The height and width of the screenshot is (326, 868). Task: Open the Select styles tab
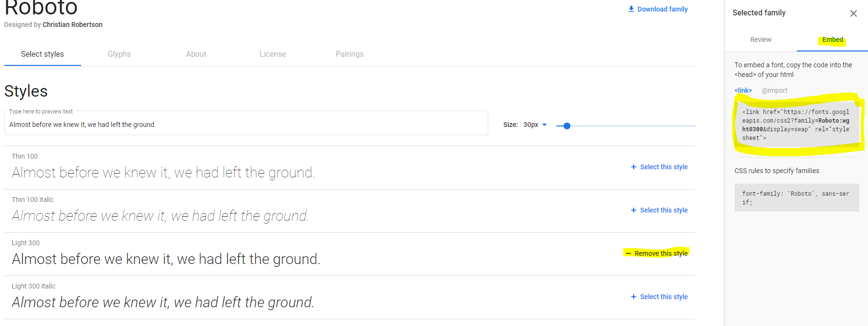coord(42,54)
